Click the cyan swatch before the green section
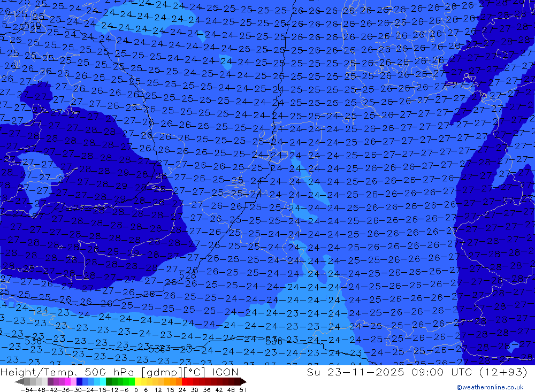The height and width of the screenshot is (392, 535). point(103,381)
